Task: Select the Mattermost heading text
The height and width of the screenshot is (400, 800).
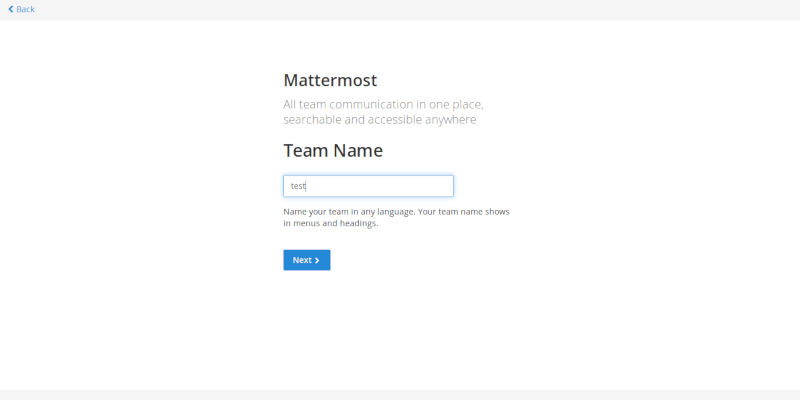Action: [330, 80]
